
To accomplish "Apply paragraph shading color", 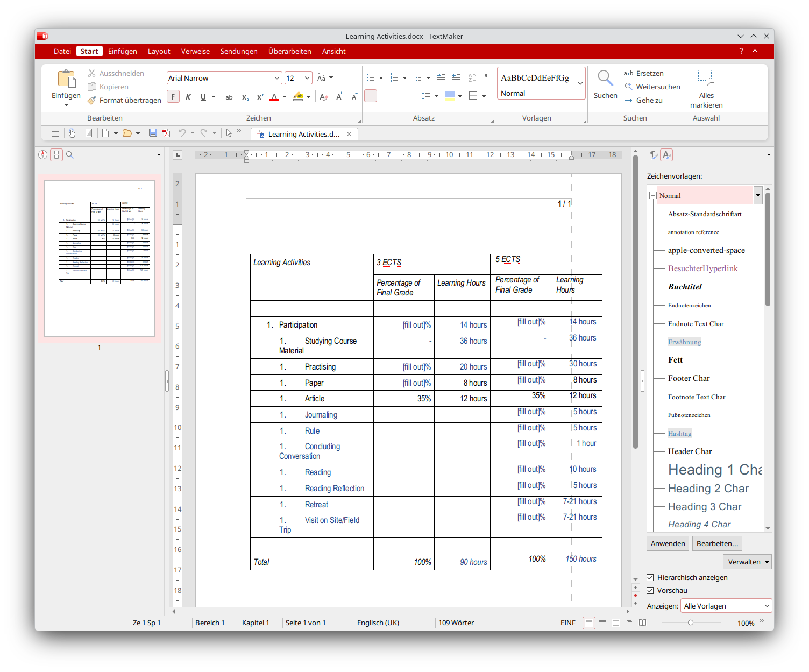I will (x=450, y=96).
